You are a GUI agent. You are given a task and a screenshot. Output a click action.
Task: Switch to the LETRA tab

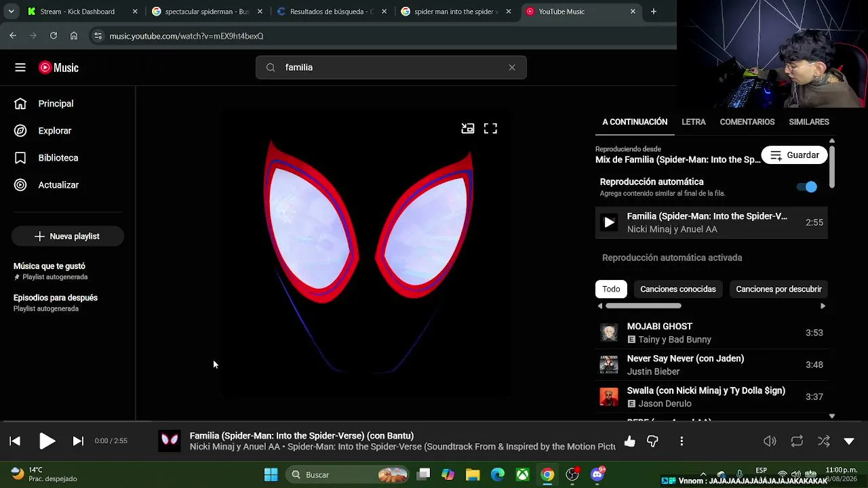(x=694, y=122)
